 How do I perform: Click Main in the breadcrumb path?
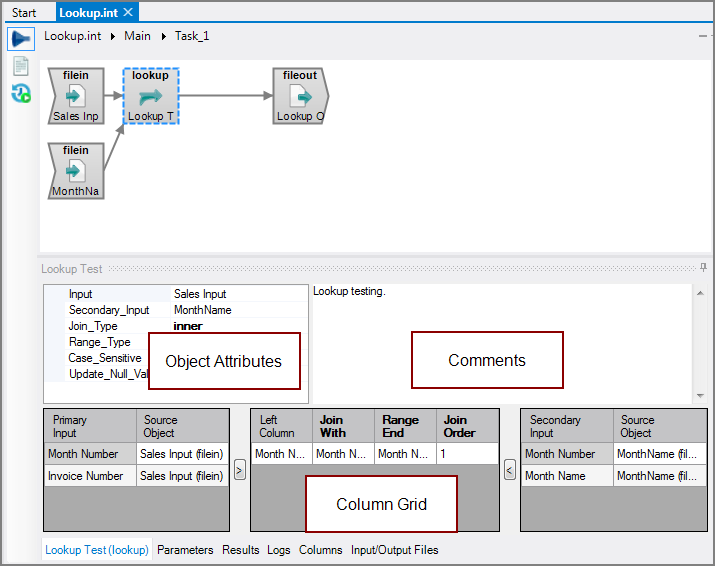(137, 36)
